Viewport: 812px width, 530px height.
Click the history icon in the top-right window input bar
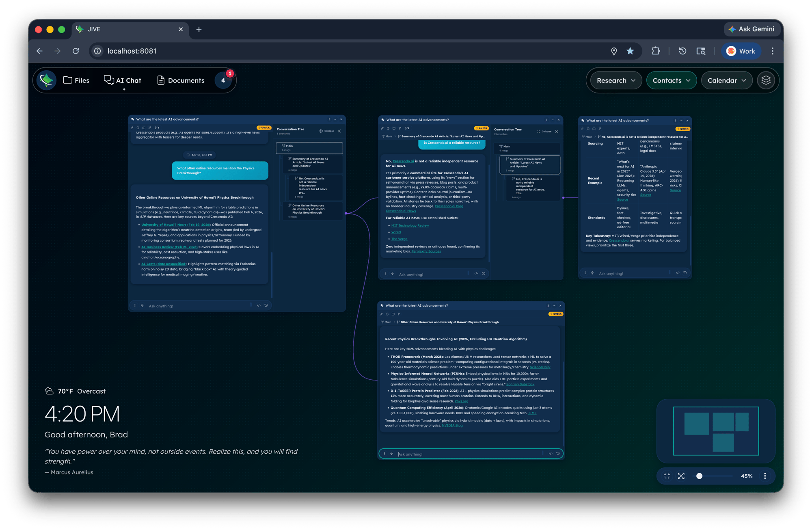click(685, 273)
